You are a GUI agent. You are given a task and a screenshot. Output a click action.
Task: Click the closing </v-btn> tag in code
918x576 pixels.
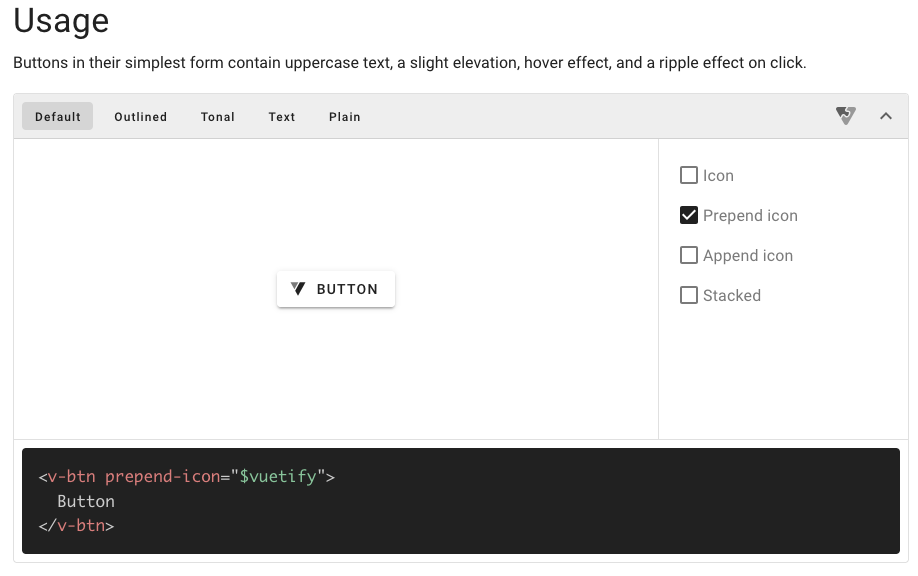click(x=76, y=526)
